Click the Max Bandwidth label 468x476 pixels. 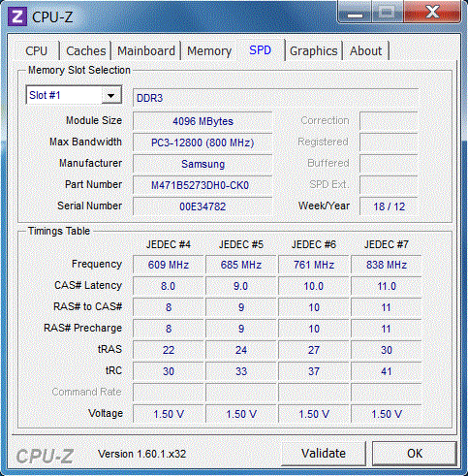coord(85,142)
